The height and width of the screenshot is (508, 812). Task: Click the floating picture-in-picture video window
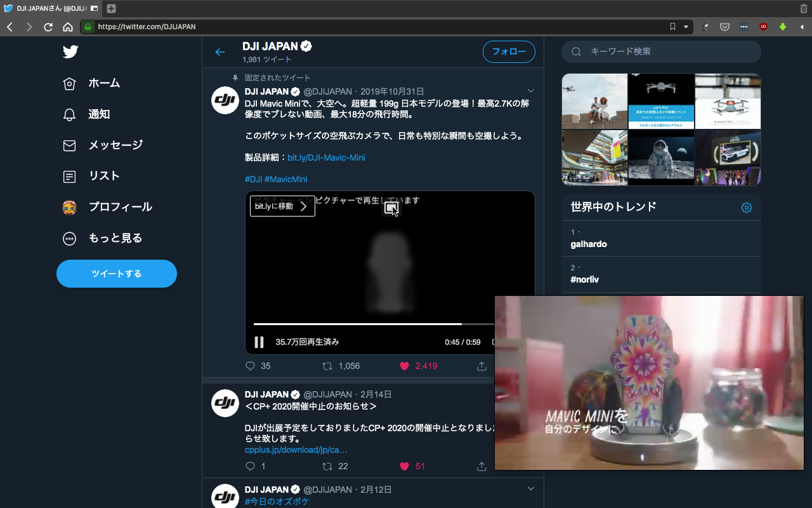click(x=649, y=383)
